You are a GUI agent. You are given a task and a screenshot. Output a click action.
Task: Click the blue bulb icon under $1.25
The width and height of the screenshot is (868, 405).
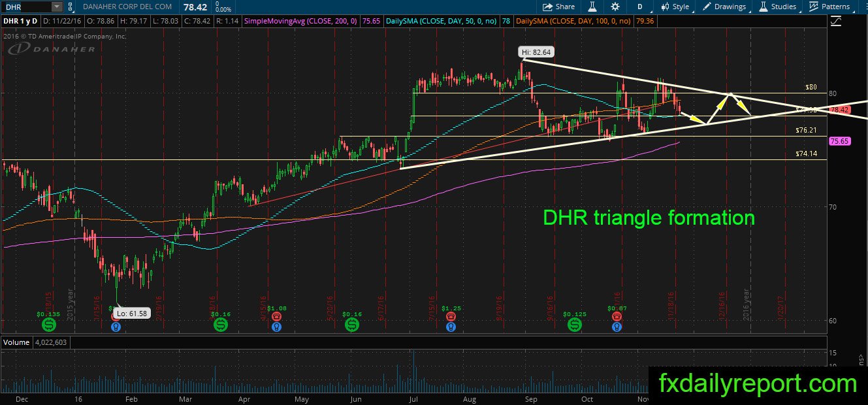point(451,325)
